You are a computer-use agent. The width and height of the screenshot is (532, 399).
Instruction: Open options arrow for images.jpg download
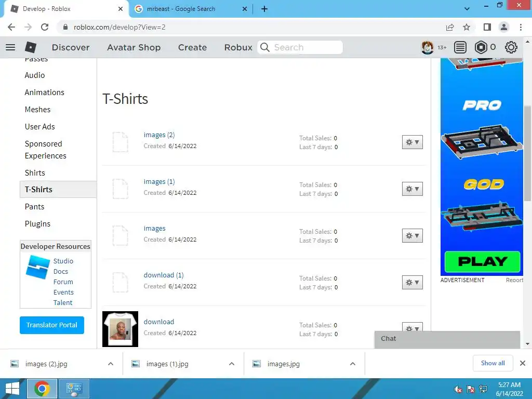[353, 364]
